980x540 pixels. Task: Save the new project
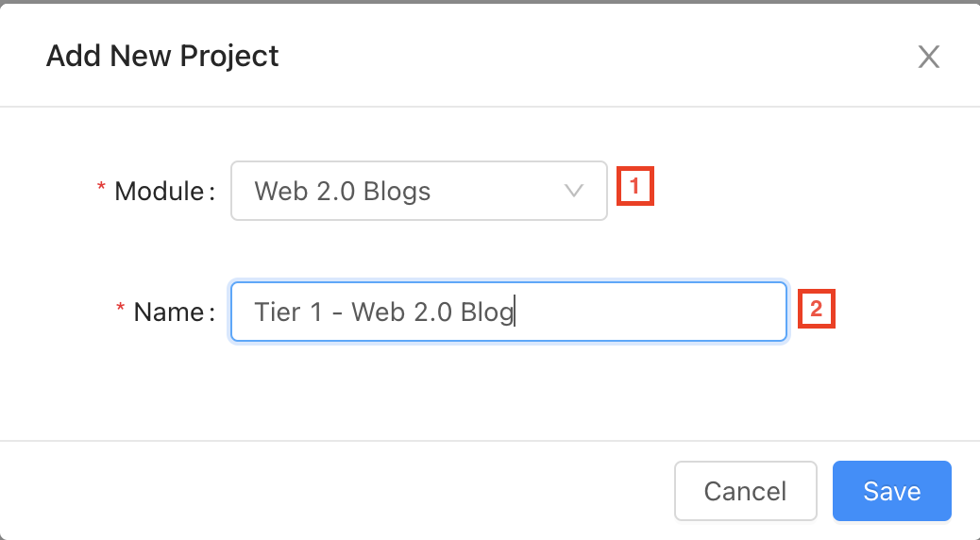click(x=891, y=491)
